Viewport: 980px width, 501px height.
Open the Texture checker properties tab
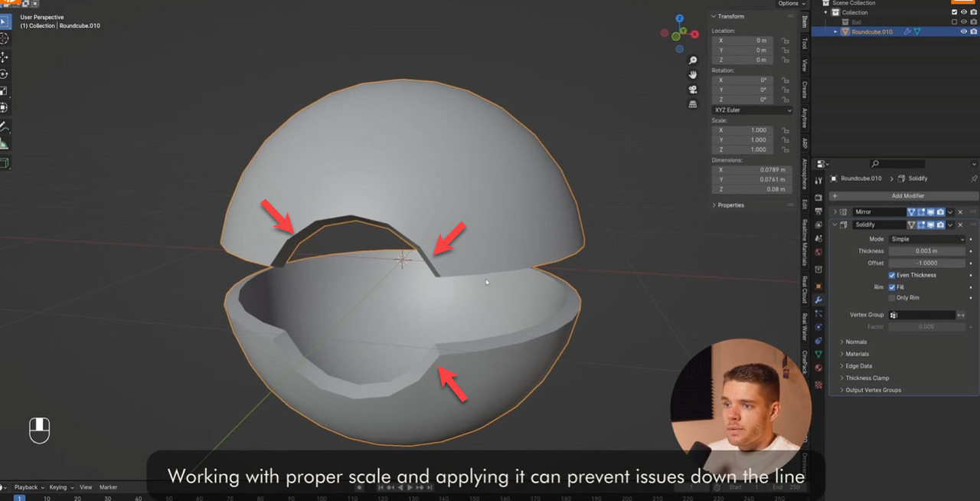pos(818,385)
